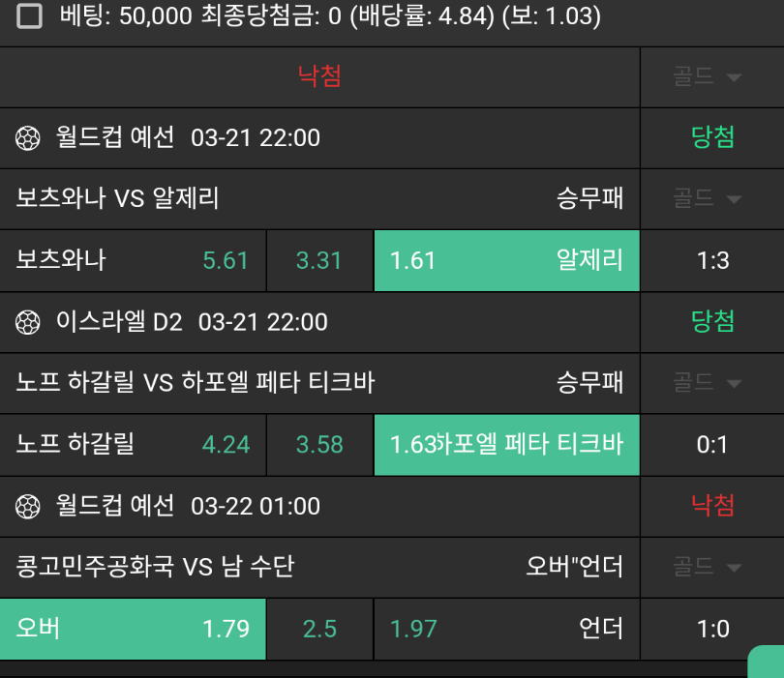Click soccer ball icon beside 이스라엘 D2

tap(28, 322)
